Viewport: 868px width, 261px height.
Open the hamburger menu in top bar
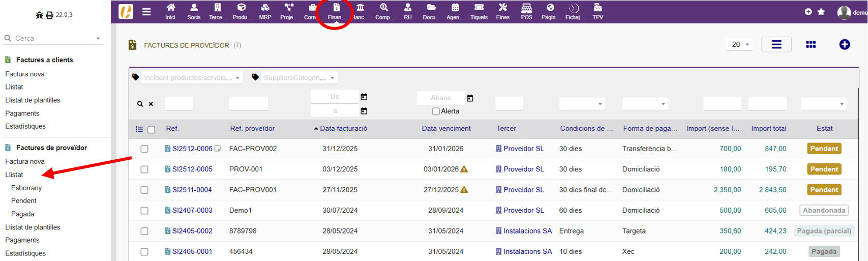pyautogui.click(x=146, y=12)
